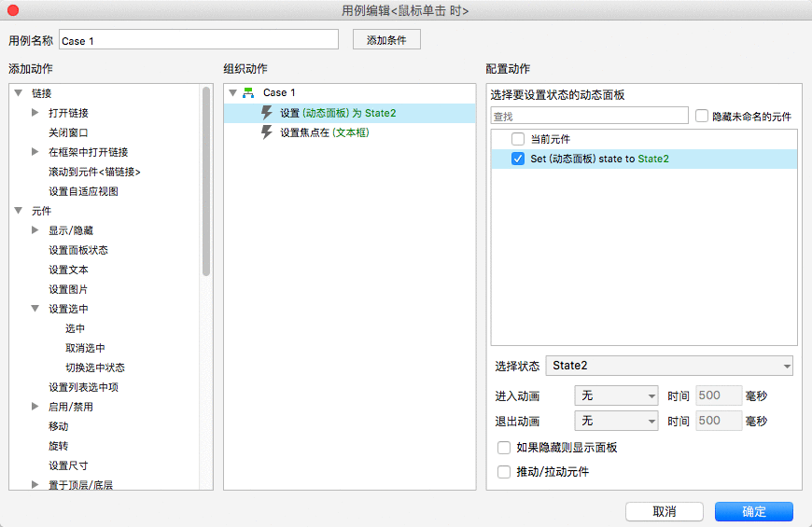This screenshot has height=527, width=812.
Task: Select 设置面板状态 action
Action: (78, 250)
